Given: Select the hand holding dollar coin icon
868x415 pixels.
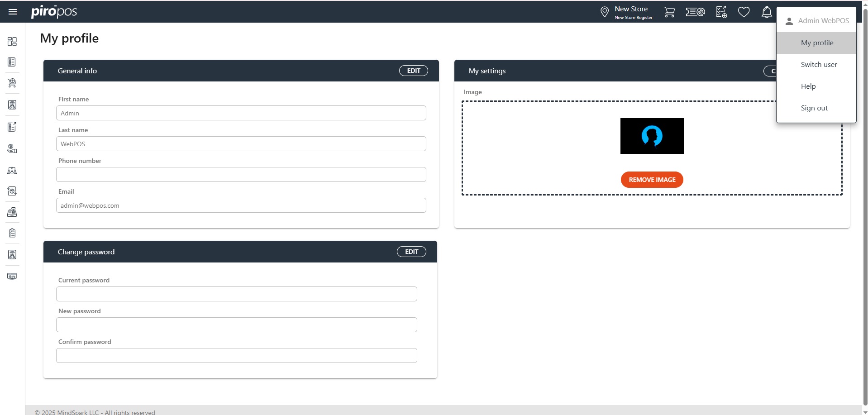Looking at the screenshot, I should 12,148.
